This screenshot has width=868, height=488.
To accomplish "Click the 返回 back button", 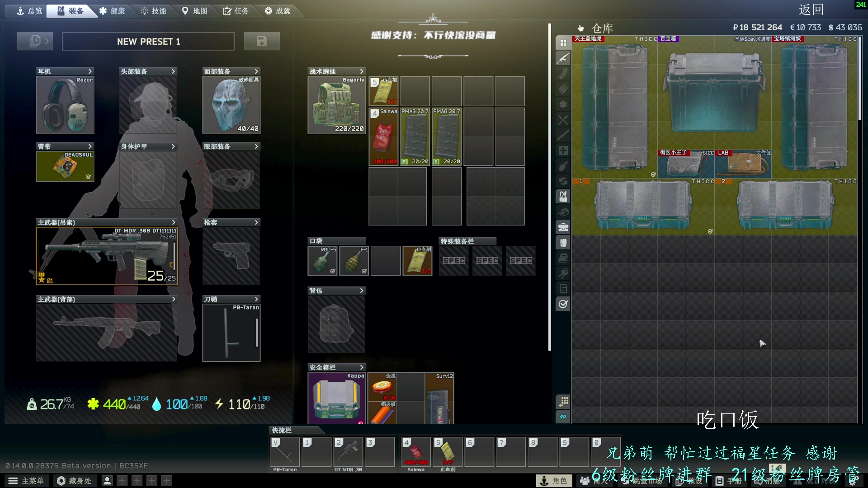I will [x=811, y=10].
